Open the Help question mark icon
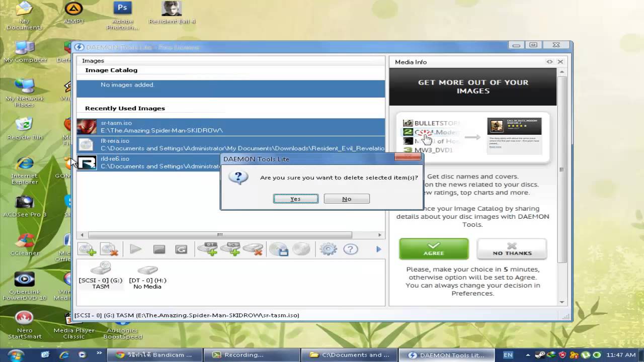The image size is (644, 362). click(x=351, y=249)
